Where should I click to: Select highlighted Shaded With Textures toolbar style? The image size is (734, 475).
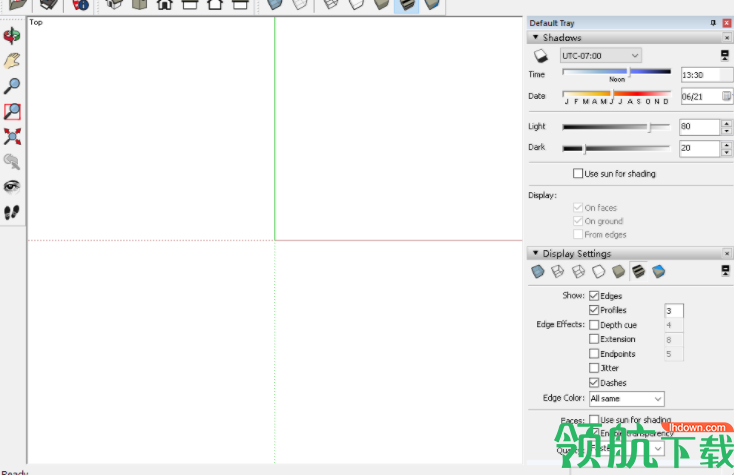coord(406,5)
